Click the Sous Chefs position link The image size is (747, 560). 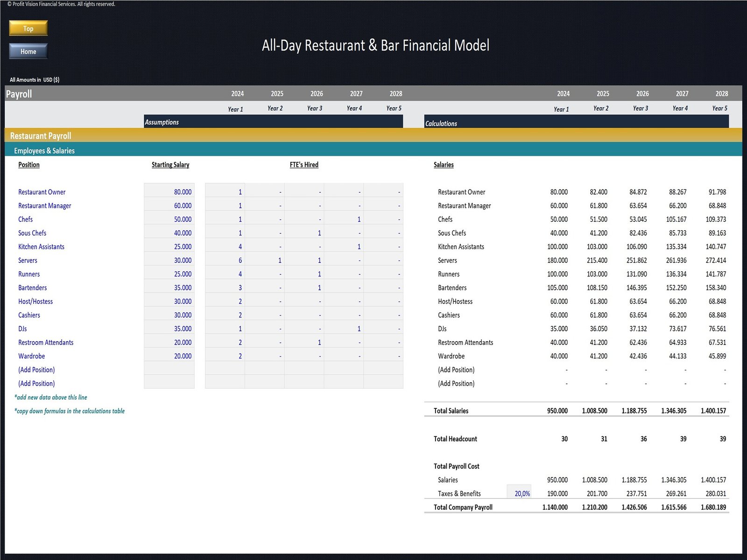pyautogui.click(x=32, y=233)
